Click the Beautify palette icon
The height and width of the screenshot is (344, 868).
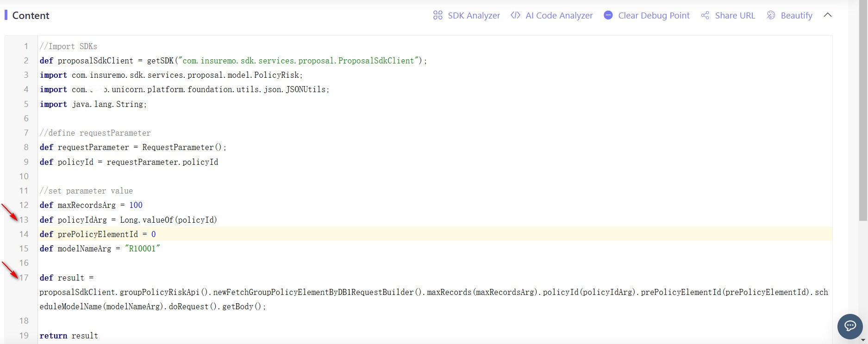(771, 15)
